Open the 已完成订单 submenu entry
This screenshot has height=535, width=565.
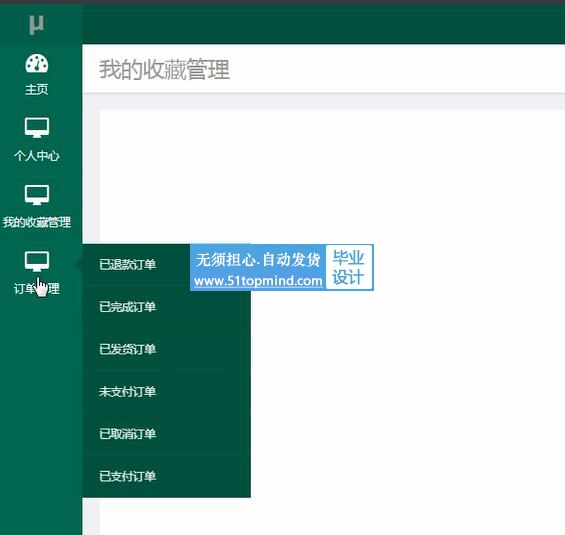pyautogui.click(x=127, y=307)
